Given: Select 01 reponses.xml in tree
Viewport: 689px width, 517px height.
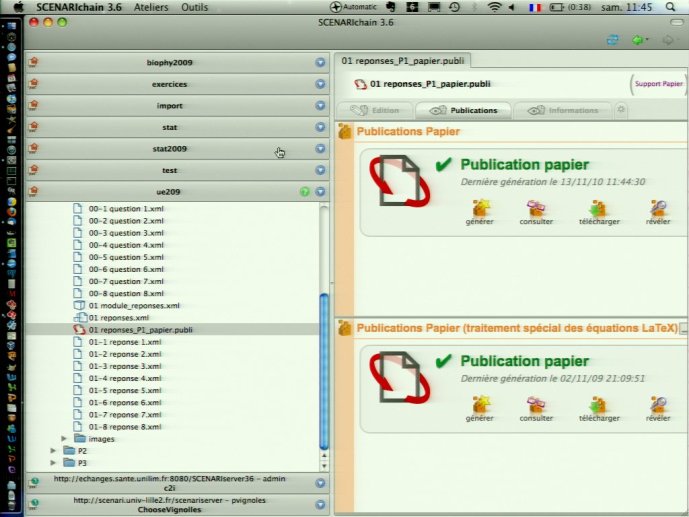Looking at the screenshot, I should click(x=119, y=318).
